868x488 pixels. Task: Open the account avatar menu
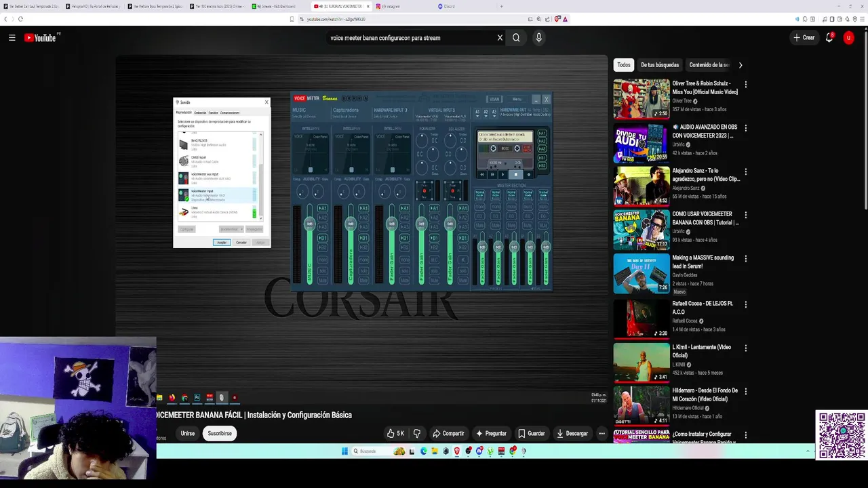848,38
